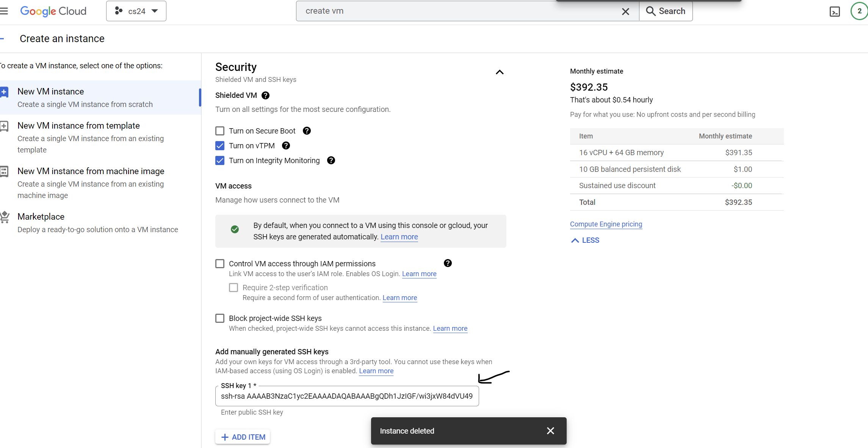
Task: Dismiss the Instance deleted notification
Action: pyautogui.click(x=550, y=431)
